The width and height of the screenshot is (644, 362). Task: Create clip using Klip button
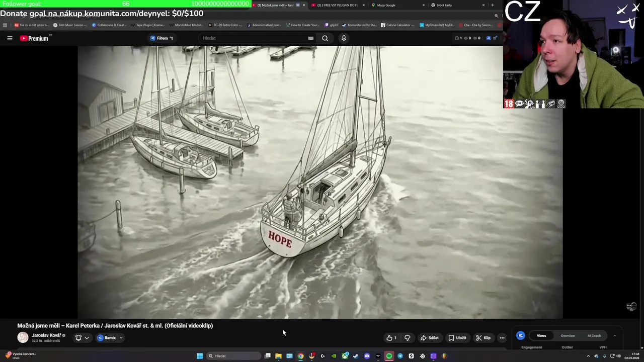point(484,338)
